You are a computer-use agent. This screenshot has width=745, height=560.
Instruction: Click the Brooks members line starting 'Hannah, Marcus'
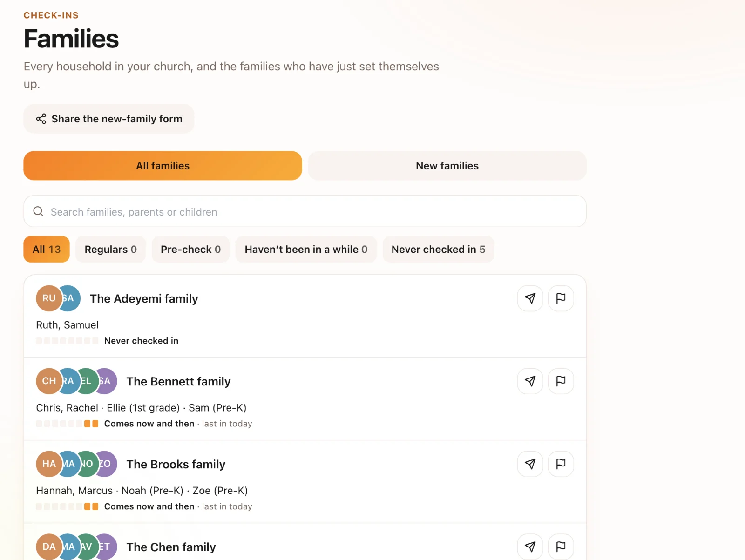point(142,491)
